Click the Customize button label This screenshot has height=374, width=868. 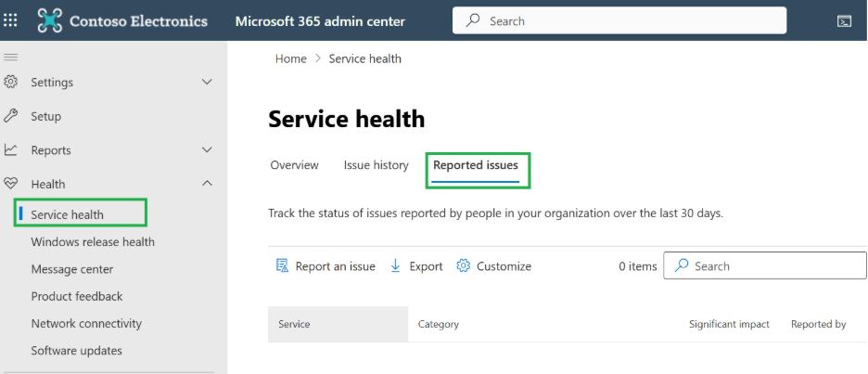tap(504, 266)
